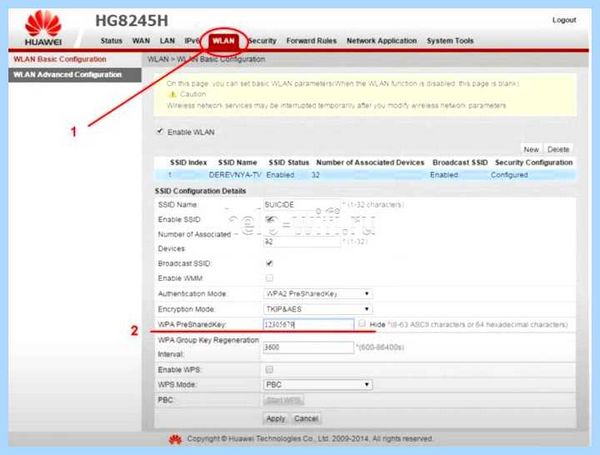This screenshot has height=455, width=600.
Task: Click the Huawei logo in the header
Action: [43, 28]
